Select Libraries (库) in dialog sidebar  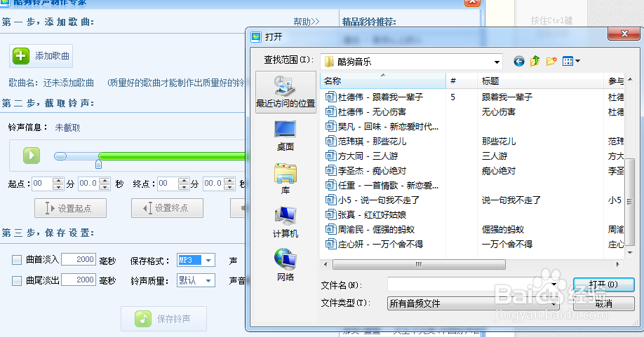tap(286, 179)
